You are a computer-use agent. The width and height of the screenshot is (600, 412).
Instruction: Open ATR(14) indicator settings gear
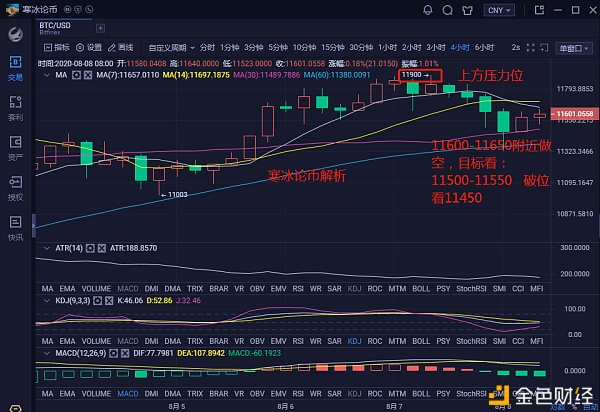coord(90,248)
